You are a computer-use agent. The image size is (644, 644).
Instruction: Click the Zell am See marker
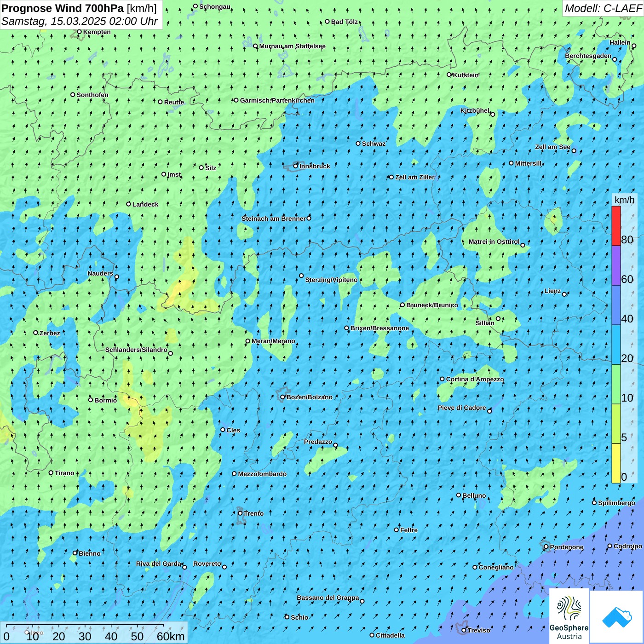[x=574, y=150]
